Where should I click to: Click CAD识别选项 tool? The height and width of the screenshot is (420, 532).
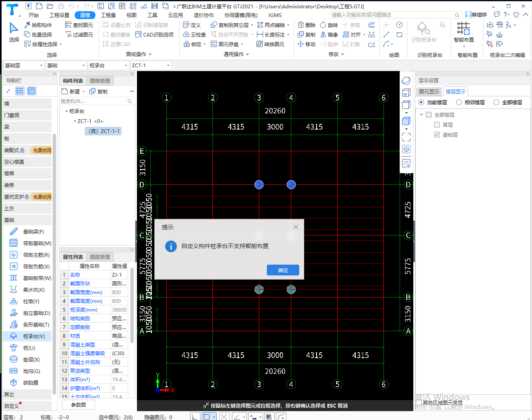[x=154, y=34]
